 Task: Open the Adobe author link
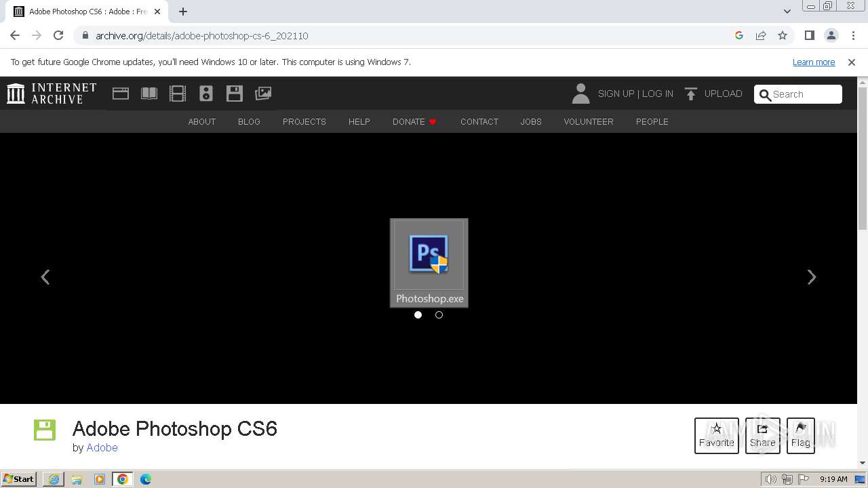(x=102, y=447)
